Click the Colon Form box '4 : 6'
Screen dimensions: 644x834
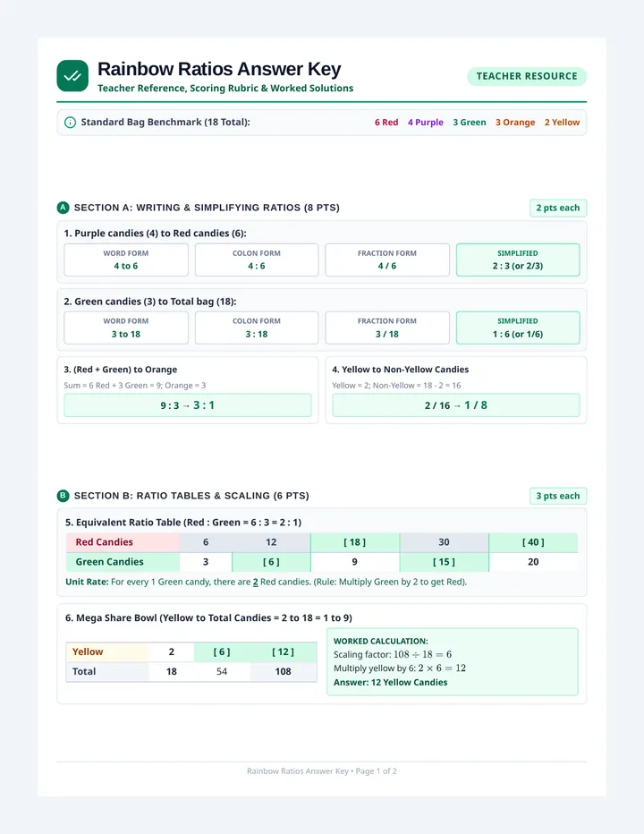(x=257, y=260)
